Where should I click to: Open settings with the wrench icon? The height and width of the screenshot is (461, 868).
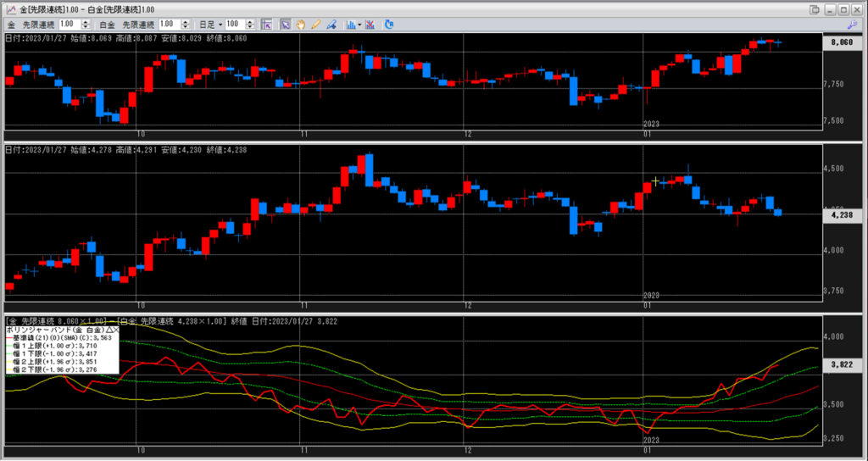tap(853, 25)
